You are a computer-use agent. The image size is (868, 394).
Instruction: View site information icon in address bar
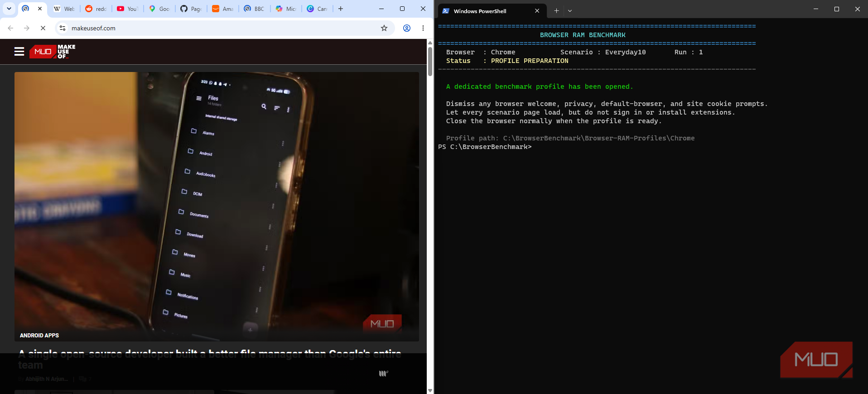(63, 28)
